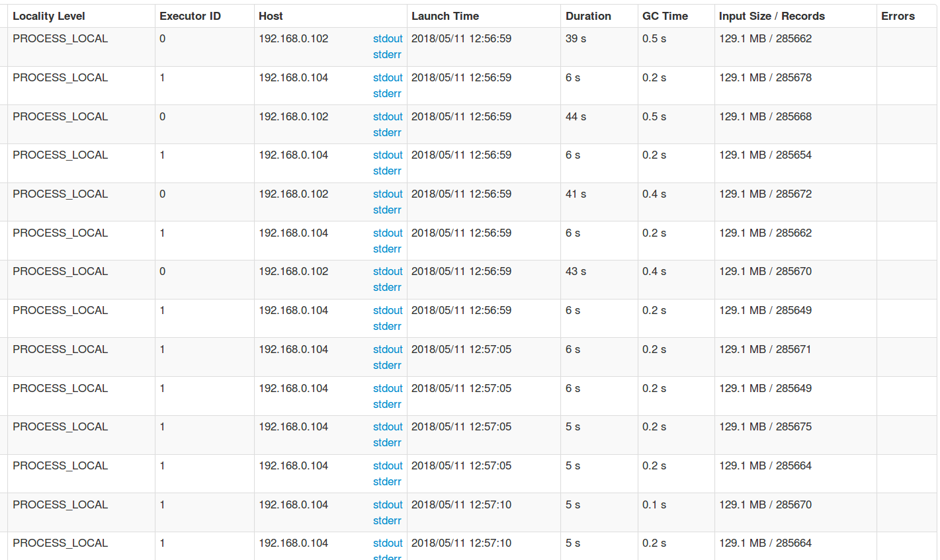Open stderr for the task with 285654 records
940x560 pixels.
coord(387,171)
